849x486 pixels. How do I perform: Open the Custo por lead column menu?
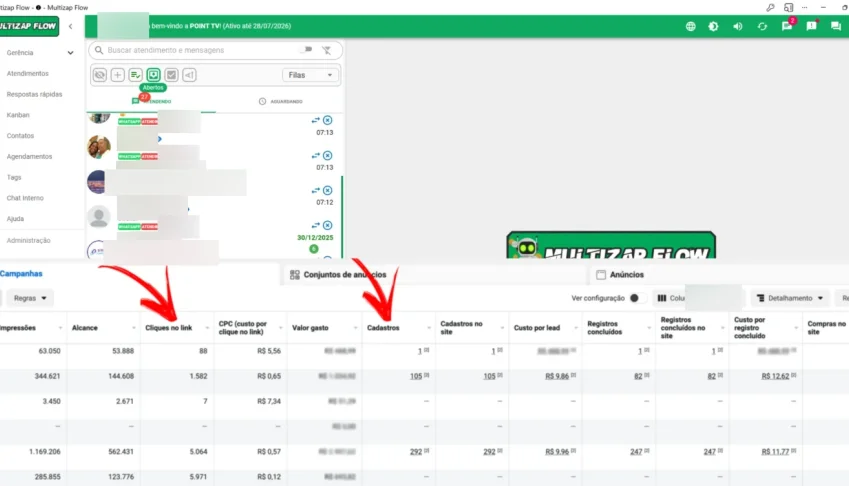pyautogui.click(x=576, y=328)
